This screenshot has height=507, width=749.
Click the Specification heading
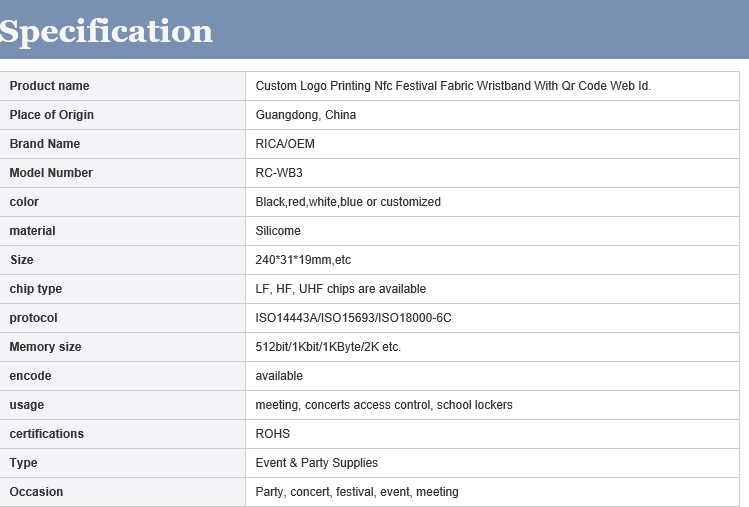(107, 31)
